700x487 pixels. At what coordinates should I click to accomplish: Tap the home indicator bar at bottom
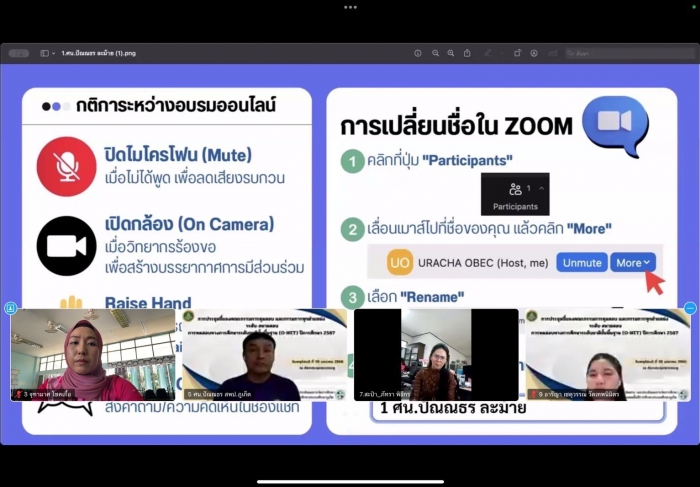[x=350, y=482]
